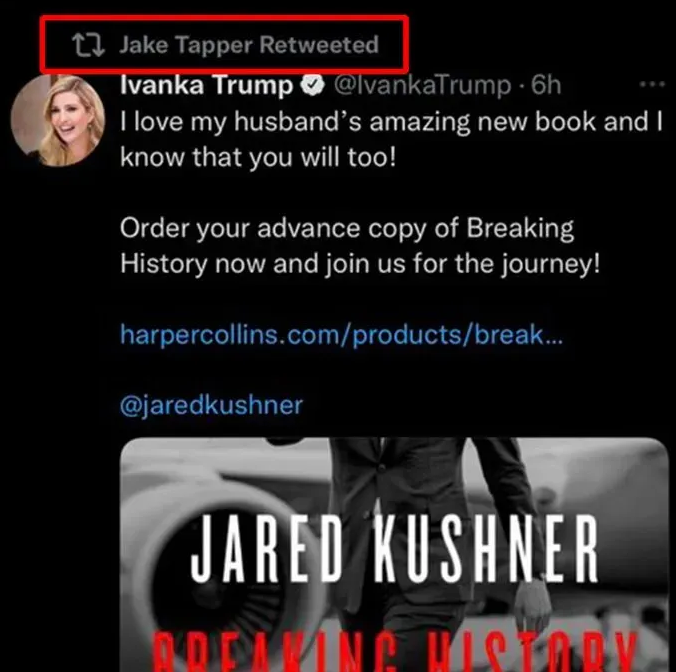Viewport: 676px width, 672px height.
Task: Follow the harpercollins.com product link
Action: click(x=341, y=334)
